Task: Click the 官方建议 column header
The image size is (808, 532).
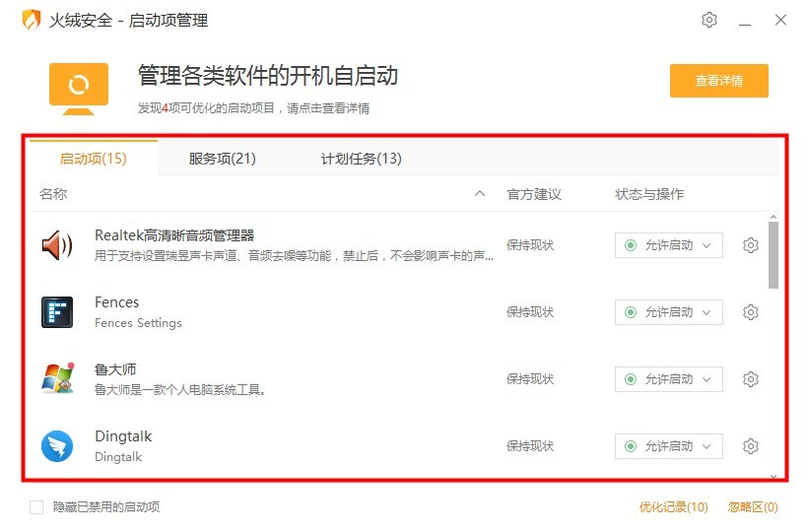Action: 534,194
